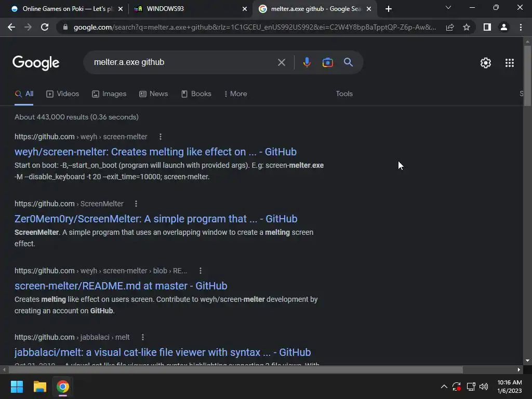The height and width of the screenshot is (399, 532).
Task: Clear the search box with X
Action: point(282,62)
